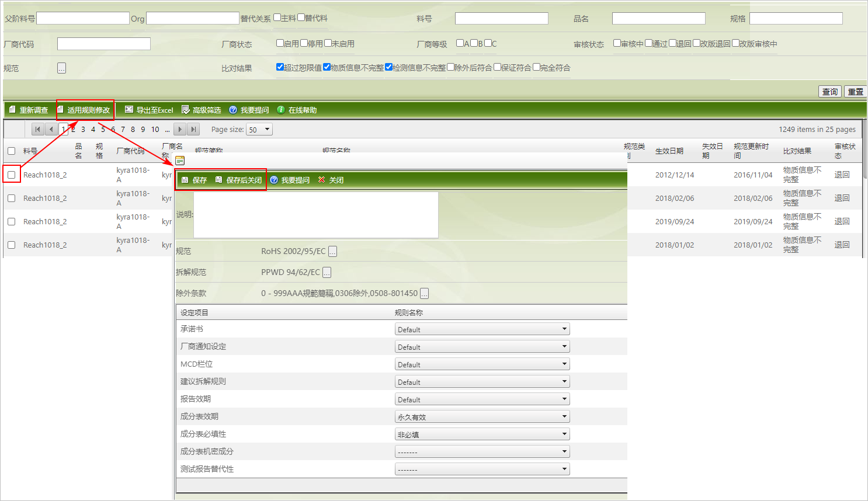The image size is (868, 501).
Task: Uncheck 检测信息不完整 checkbox
Action: point(389,67)
